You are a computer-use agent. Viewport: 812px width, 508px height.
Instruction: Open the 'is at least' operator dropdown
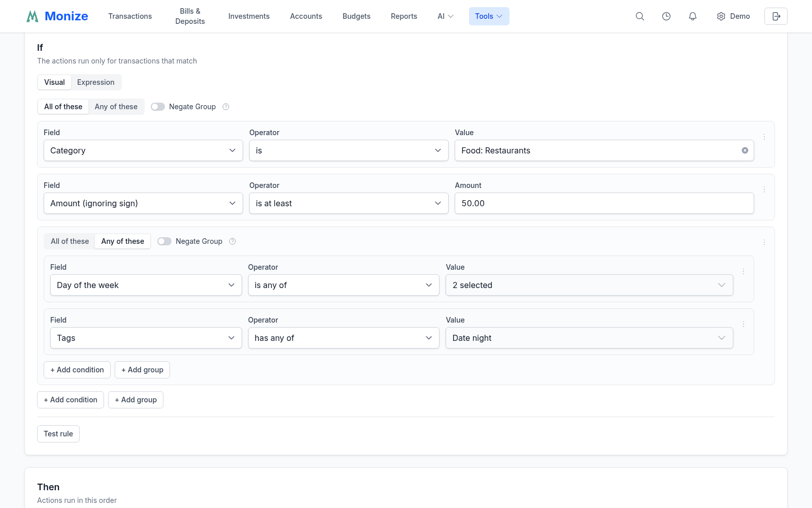[349, 203]
